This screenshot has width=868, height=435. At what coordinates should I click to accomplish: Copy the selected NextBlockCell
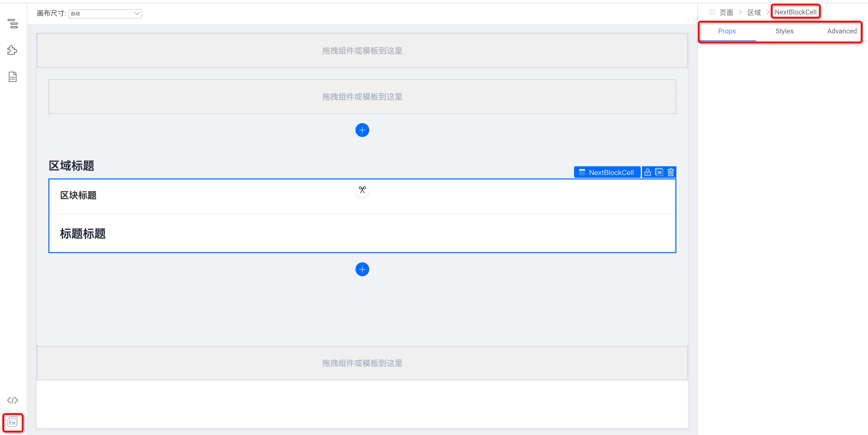point(659,172)
